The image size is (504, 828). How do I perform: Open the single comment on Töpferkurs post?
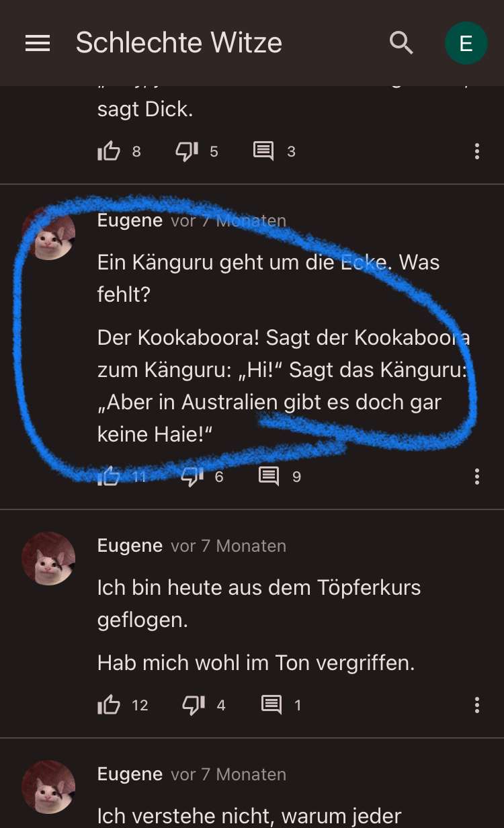pyautogui.click(x=271, y=705)
